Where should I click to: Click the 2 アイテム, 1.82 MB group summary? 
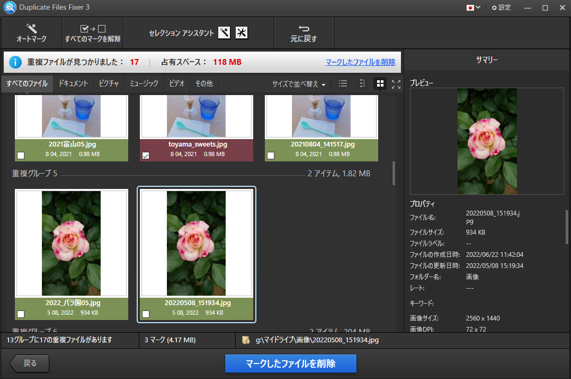click(x=339, y=173)
